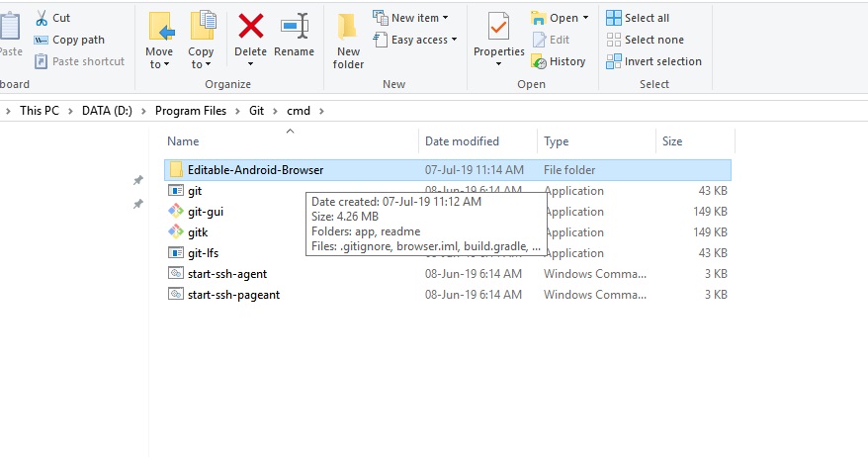The height and width of the screenshot is (457, 868).
Task: Click Invert selection
Action: point(653,61)
